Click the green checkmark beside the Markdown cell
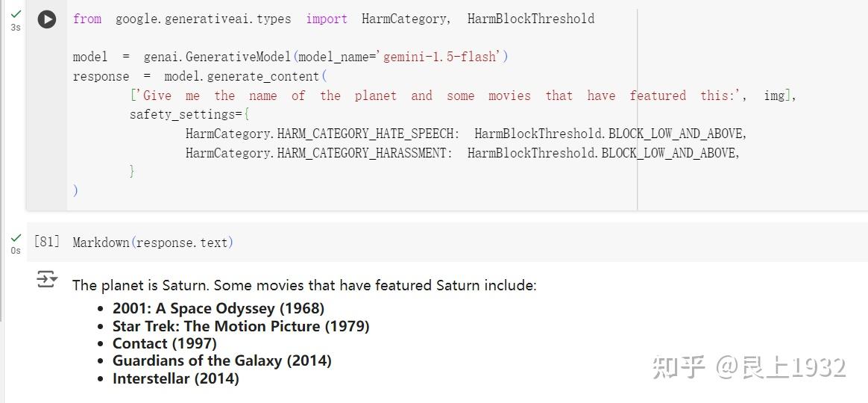Image resolution: width=868 pixels, height=403 pixels. coord(16,237)
